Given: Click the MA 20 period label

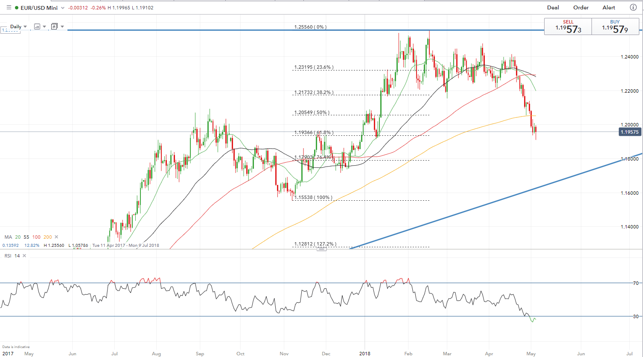Looking at the screenshot, I should tap(18, 237).
